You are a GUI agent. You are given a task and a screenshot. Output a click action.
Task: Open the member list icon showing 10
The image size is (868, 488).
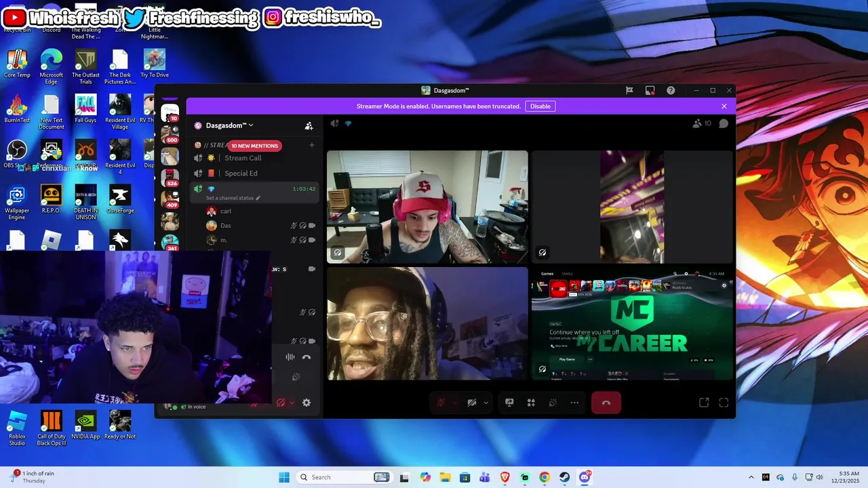(x=701, y=123)
